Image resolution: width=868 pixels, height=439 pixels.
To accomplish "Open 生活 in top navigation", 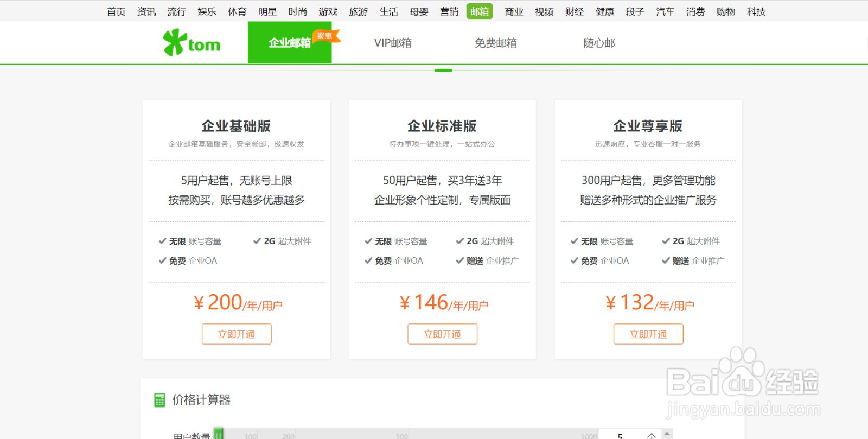I will tap(389, 11).
